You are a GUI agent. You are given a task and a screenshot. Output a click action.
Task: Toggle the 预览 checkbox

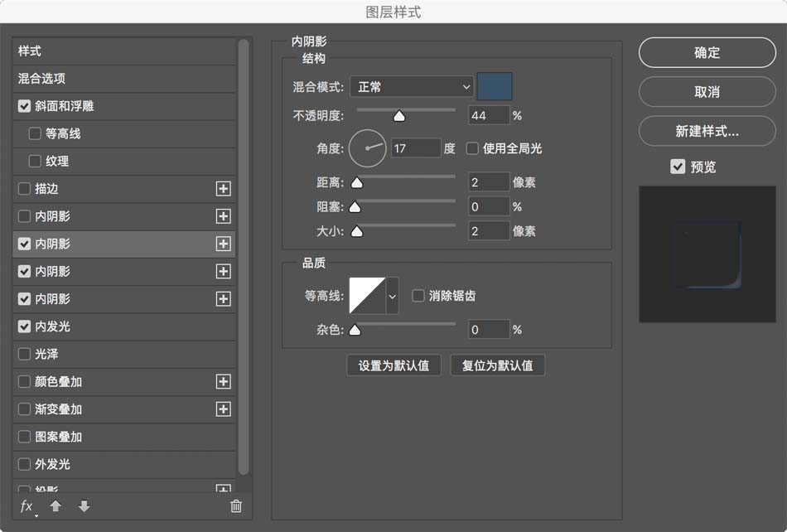(678, 167)
